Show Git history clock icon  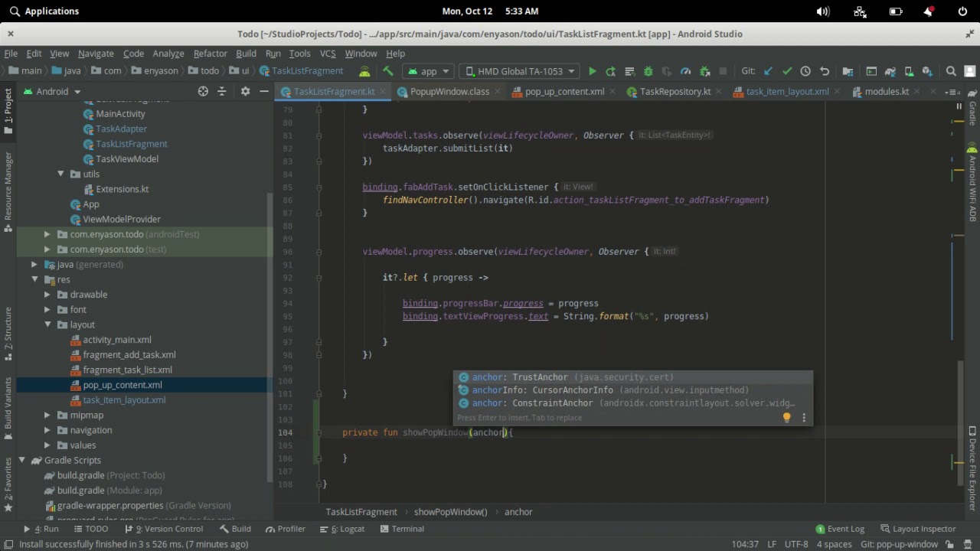coord(805,71)
